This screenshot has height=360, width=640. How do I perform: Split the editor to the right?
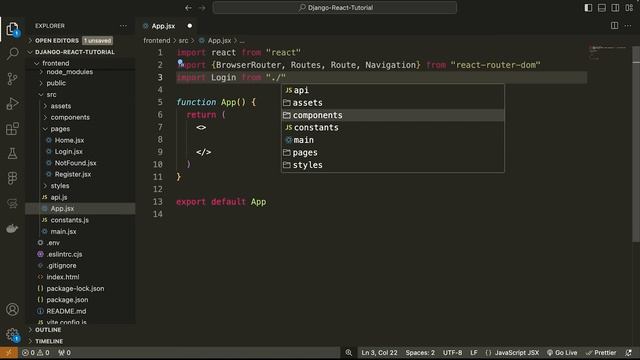click(x=614, y=26)
